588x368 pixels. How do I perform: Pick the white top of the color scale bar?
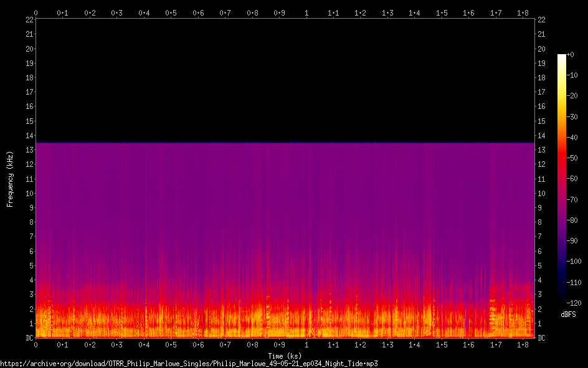pos(562,57)
